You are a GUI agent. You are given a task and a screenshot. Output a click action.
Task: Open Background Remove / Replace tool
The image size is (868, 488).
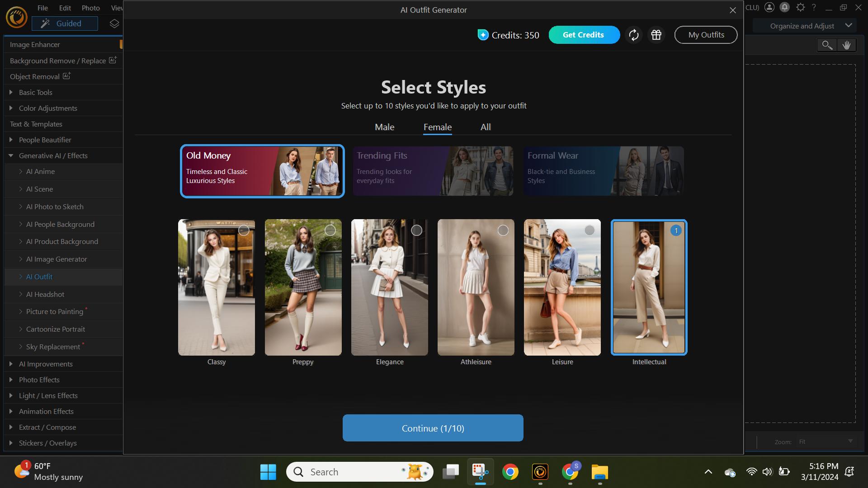[x=63, y=61]
